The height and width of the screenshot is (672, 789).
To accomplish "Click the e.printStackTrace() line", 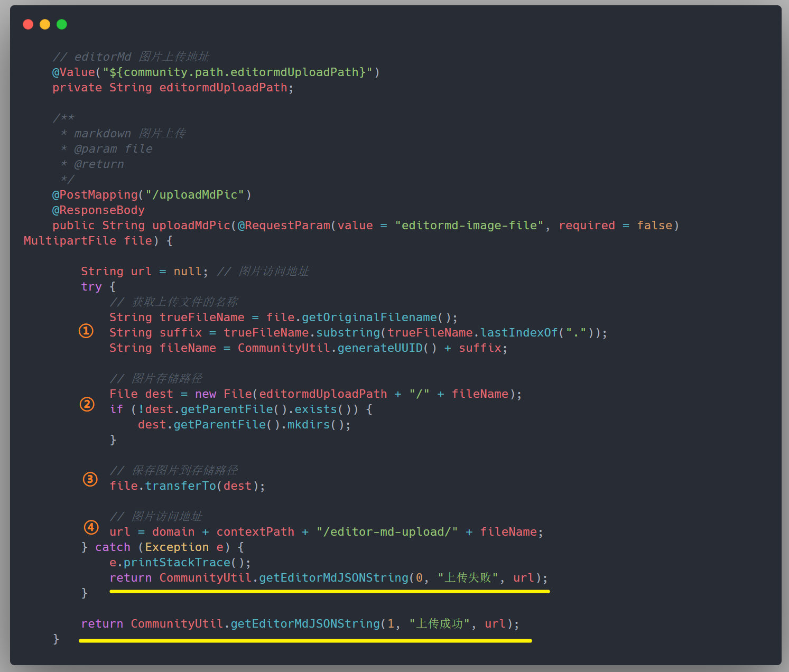I will click(180, 563).
